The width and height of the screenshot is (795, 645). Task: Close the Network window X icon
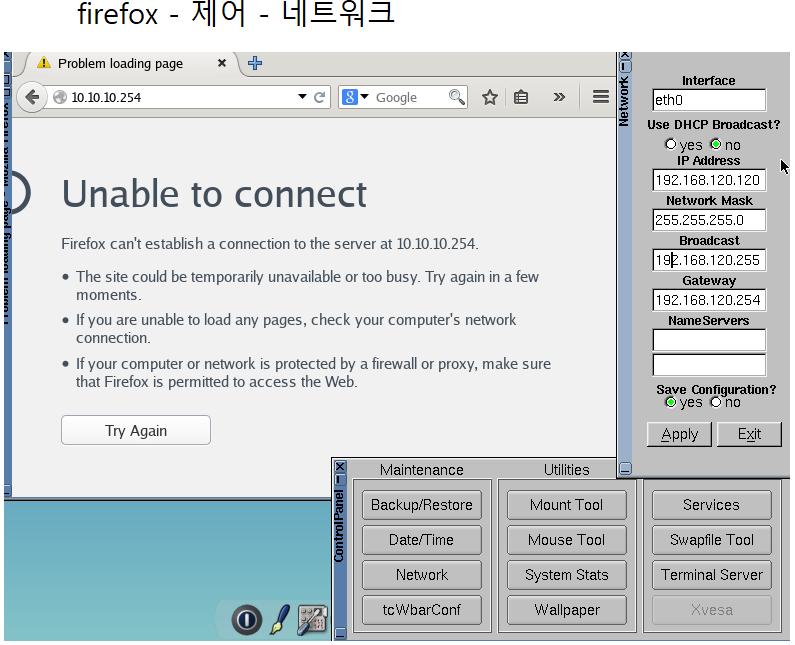625,54
